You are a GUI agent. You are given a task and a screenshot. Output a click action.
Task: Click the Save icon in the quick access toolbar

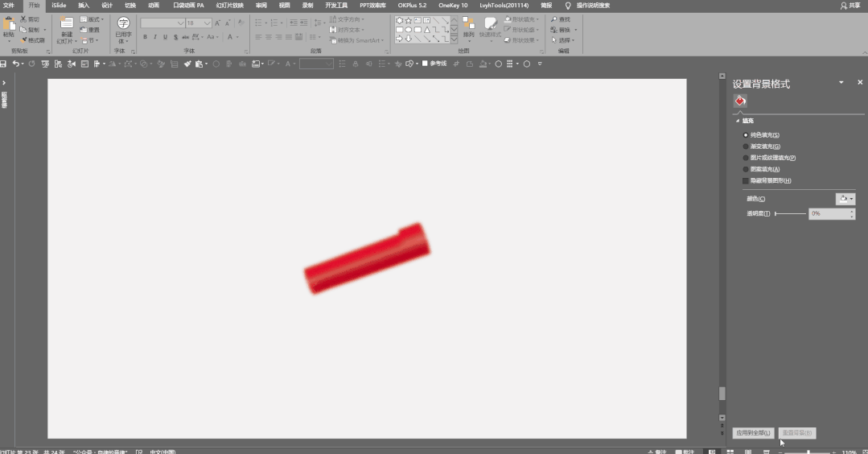[4, 64]
